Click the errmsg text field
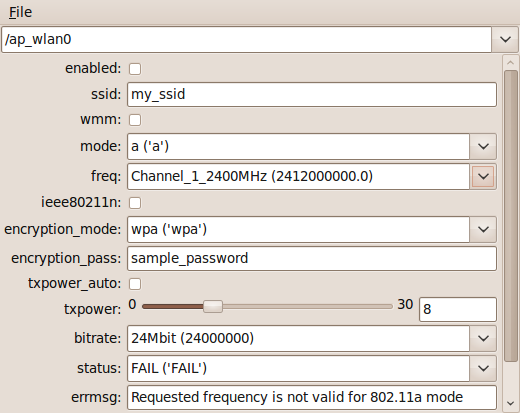Image resolution: width=520 pixels, height=413 pixels. pyautogui.click(x=312, y=397)
